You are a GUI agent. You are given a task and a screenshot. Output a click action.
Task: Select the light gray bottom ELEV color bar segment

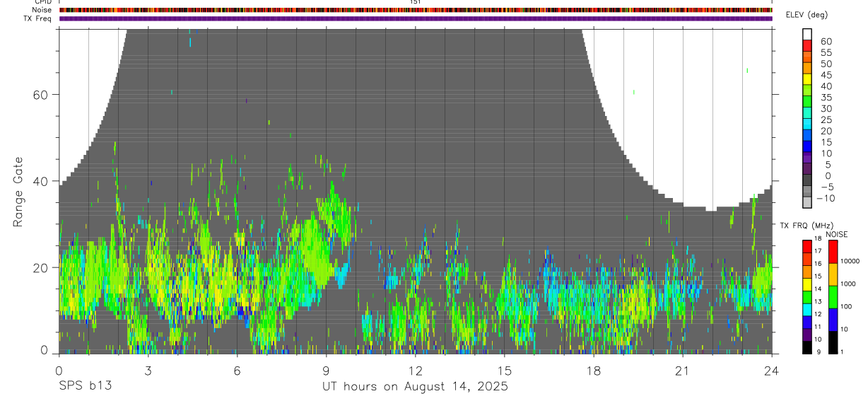click(x=807, y=202)
